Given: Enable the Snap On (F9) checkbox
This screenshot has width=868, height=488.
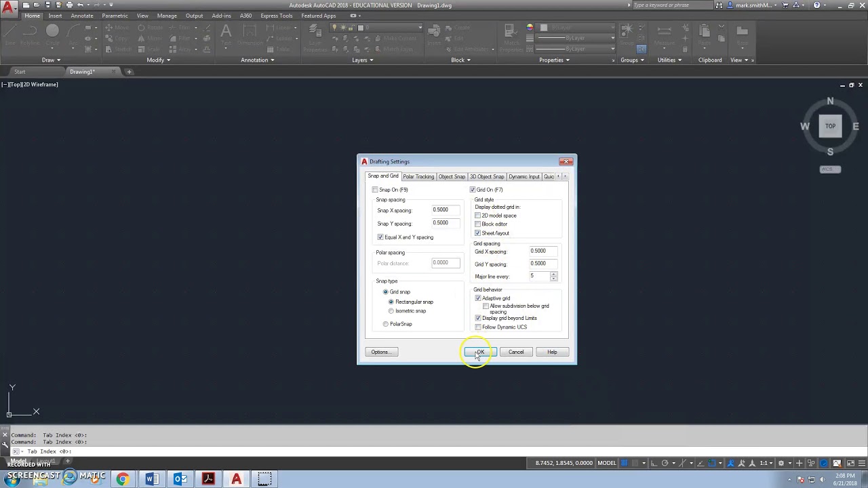Looking at the screenshot, I should coord(375,190).
